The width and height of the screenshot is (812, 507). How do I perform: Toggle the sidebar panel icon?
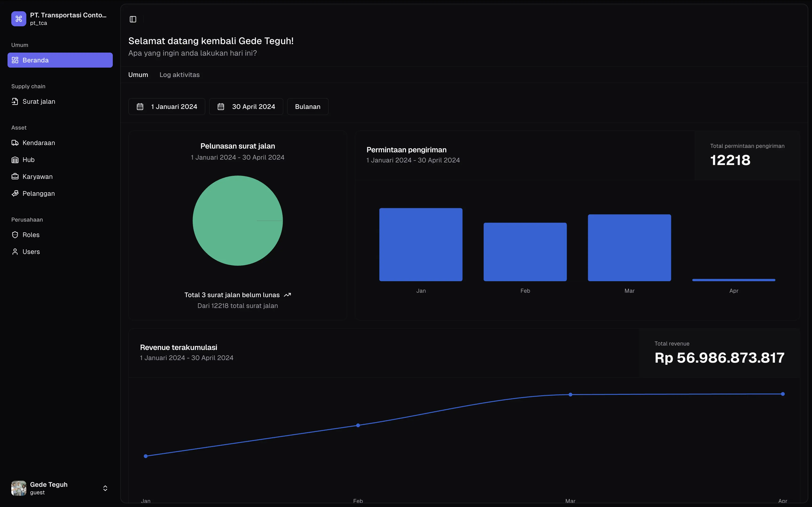point(133,19)
